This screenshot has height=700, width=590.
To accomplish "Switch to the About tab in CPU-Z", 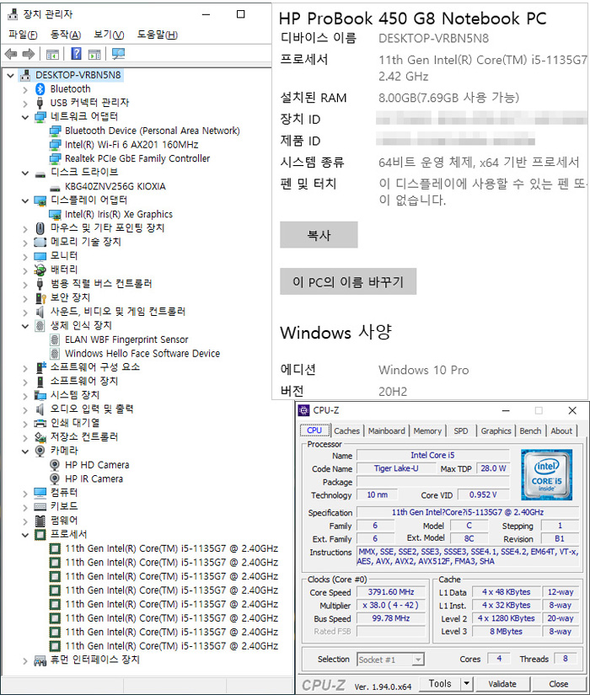I will [561, 430].
